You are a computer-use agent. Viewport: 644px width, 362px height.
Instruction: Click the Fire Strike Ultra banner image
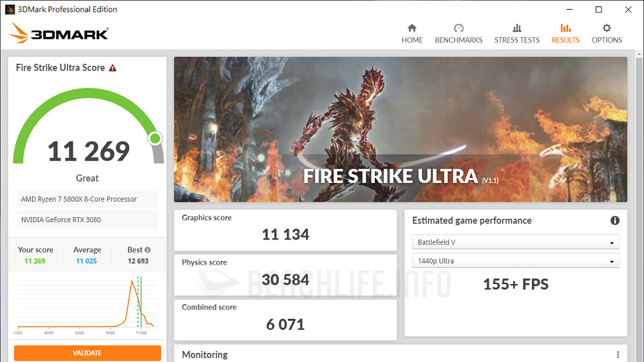pos(400,129)
